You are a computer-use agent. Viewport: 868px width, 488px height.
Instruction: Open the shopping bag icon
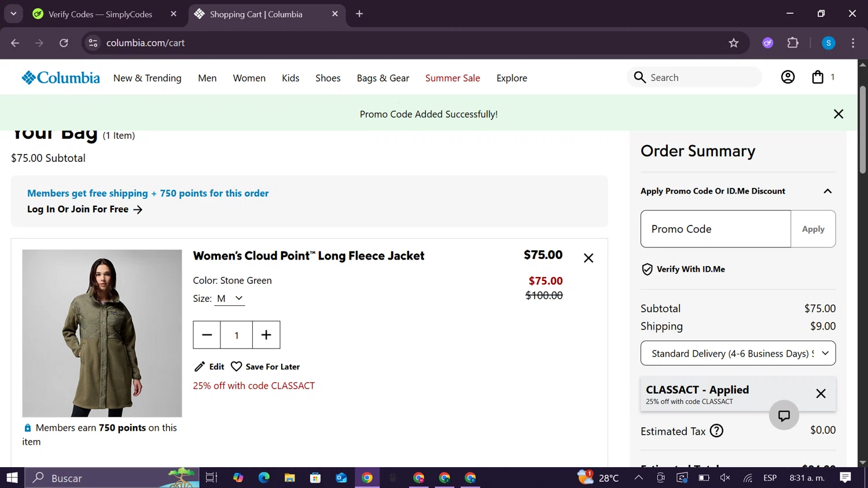[818, 77]
